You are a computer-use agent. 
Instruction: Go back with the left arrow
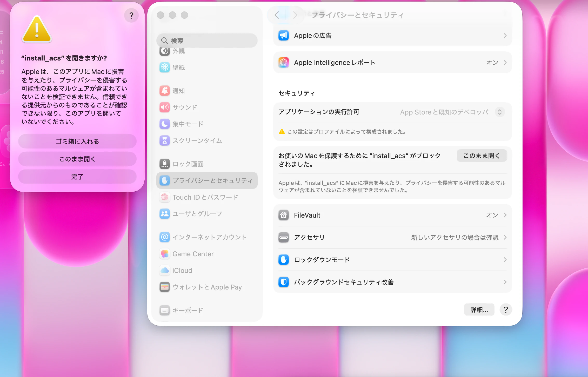[277, 15]
